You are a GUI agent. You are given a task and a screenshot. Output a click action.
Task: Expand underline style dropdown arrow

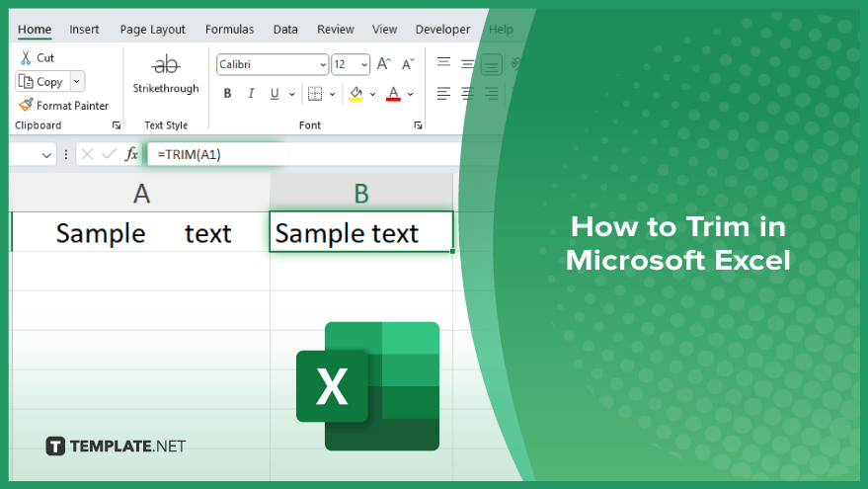click(x=291, y=94)
